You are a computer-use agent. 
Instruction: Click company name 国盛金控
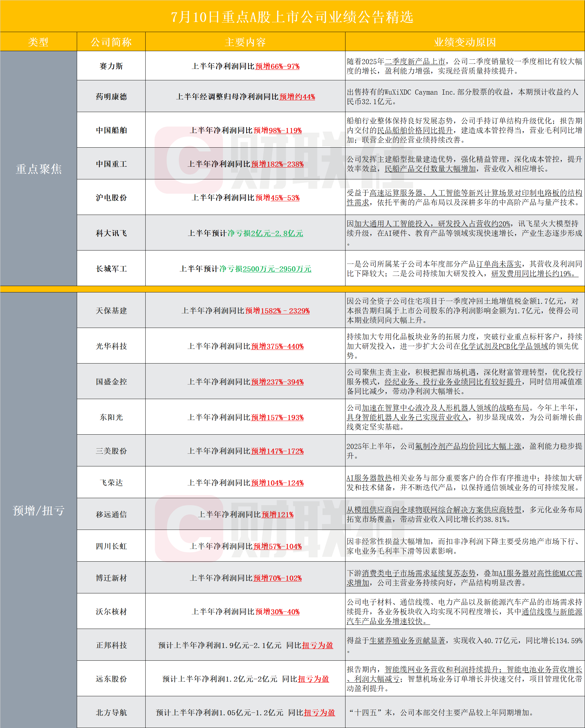(111, 382)
